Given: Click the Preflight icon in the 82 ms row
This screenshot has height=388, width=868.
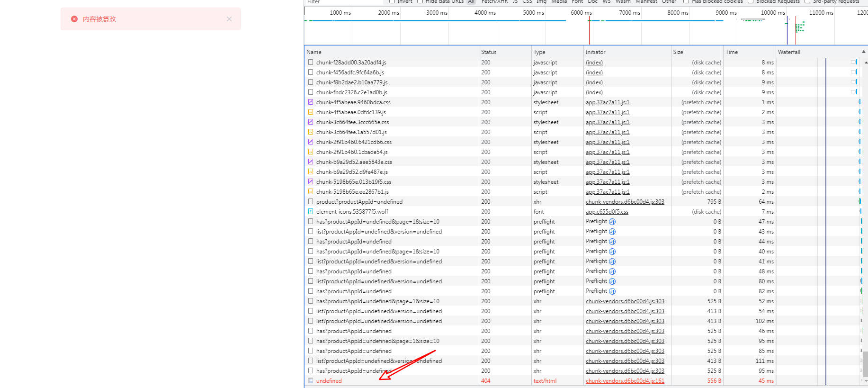Looking at the screenshot, I should point(612,291).
